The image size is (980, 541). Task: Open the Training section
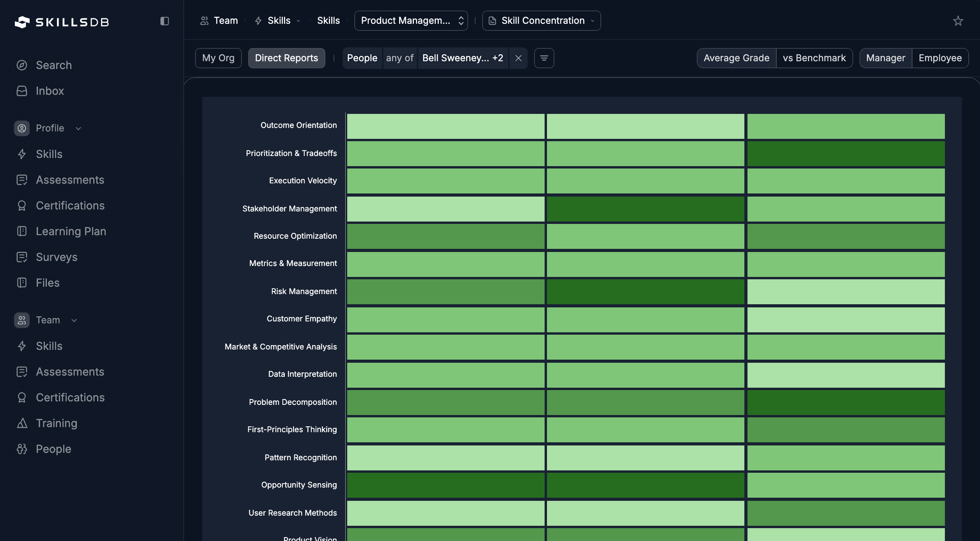click(x=56, y=423)
